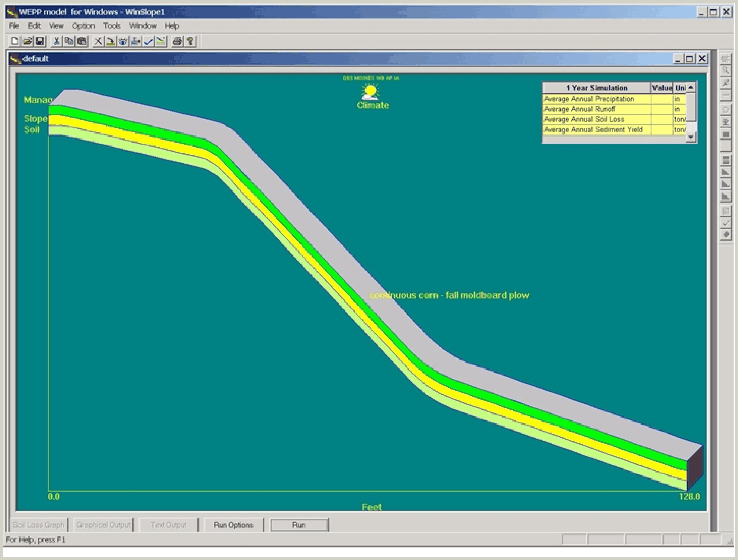Save the current project

[x=39, y=41]
